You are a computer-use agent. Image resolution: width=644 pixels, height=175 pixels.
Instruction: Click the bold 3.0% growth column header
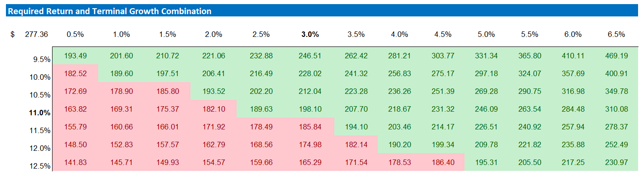[310, 35]
